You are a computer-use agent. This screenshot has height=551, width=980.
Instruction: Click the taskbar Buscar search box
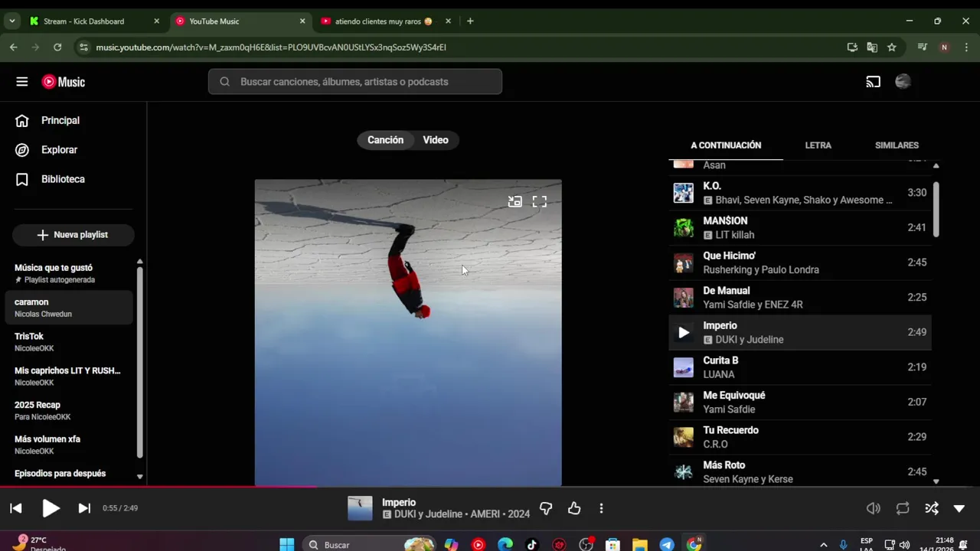click(368, 544)
